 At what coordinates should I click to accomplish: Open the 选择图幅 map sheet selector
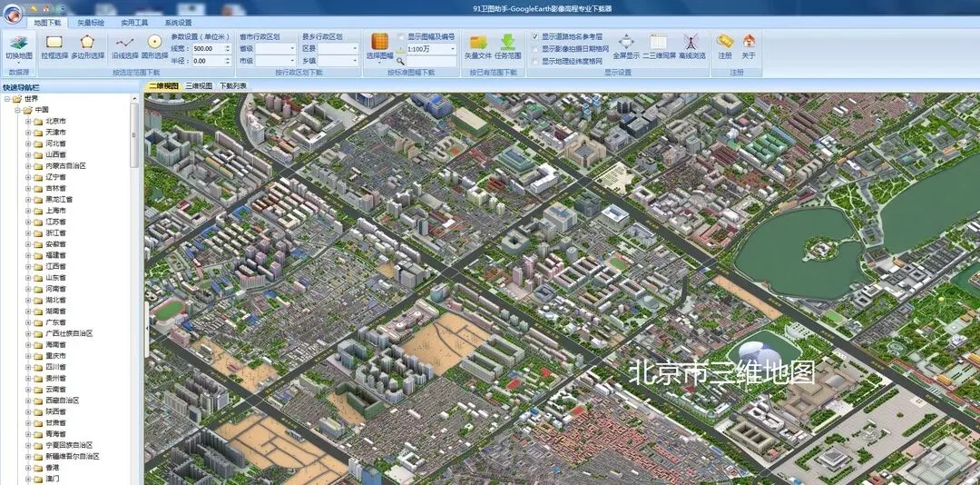(380, 47)
